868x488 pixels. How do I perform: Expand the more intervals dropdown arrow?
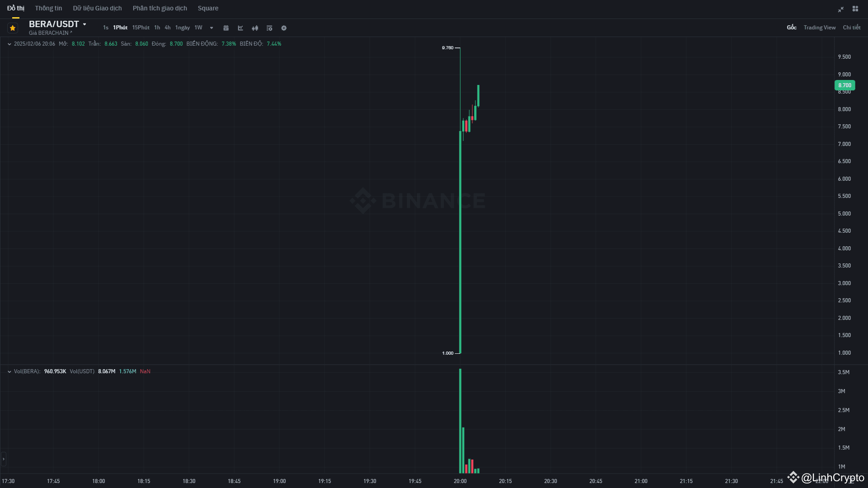click(212, 28)
